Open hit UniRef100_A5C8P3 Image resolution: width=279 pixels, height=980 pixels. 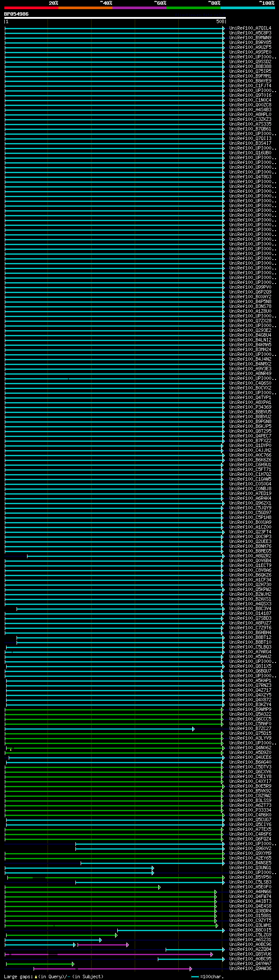pyautogui.click(x=250, y=33)
